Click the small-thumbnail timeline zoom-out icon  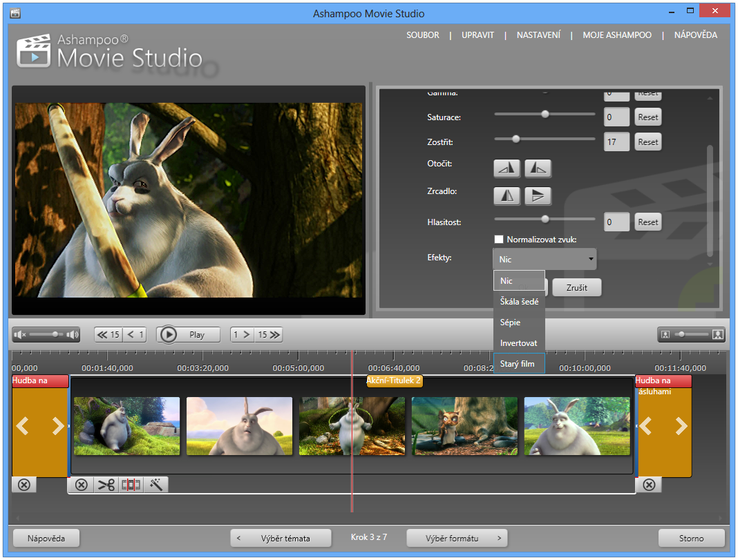pyautogui.click(x=665, y=335)
